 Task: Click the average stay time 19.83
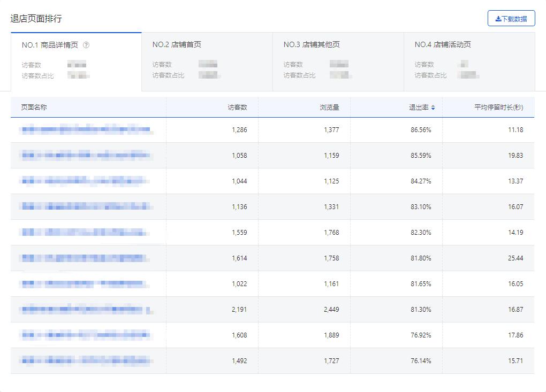point(515,156)
